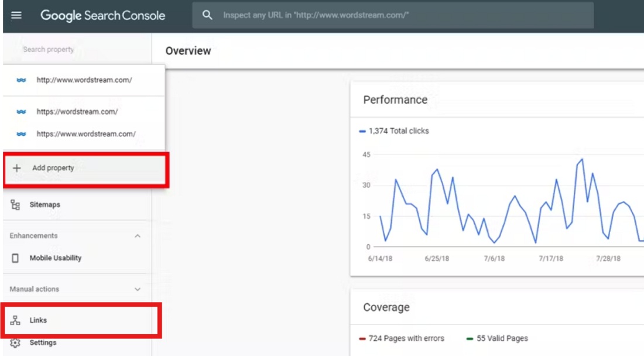Click the plus icon for Add property
Screen dimensions: 644x356
coord(17,168)
